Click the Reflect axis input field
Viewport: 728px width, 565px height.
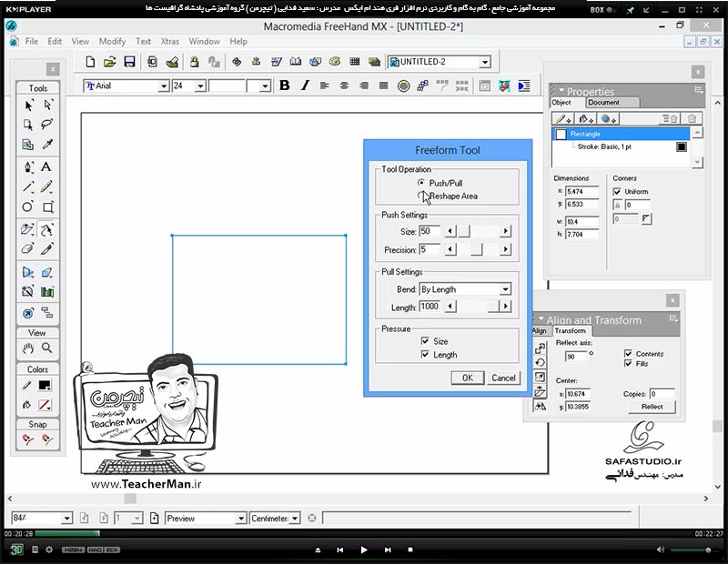576,356
